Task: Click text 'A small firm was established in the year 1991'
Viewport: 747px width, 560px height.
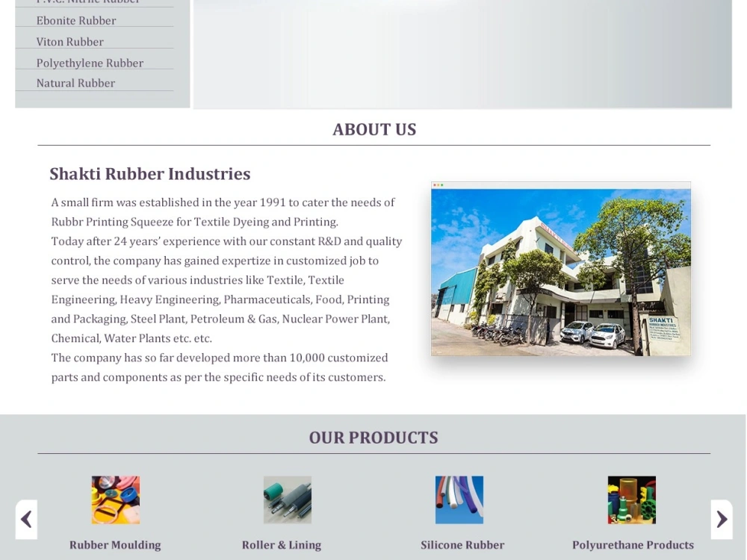Action: pos(169,202)
